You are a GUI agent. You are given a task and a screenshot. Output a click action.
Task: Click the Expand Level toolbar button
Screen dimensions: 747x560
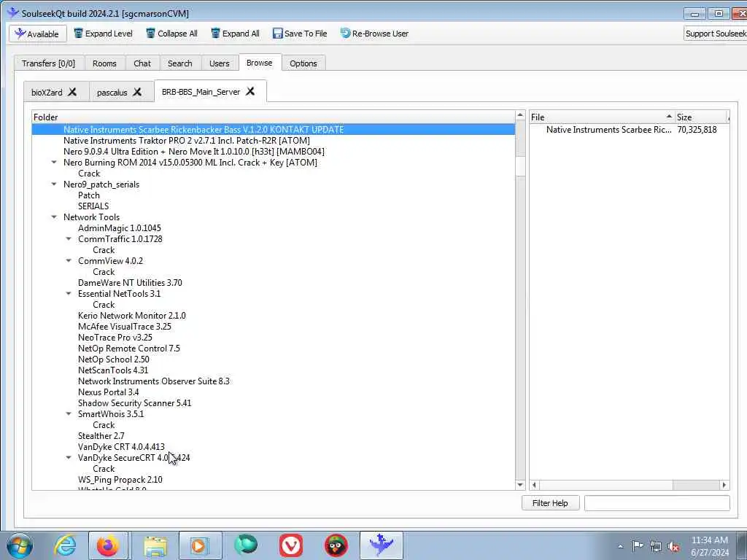click(x=104, y=34)
